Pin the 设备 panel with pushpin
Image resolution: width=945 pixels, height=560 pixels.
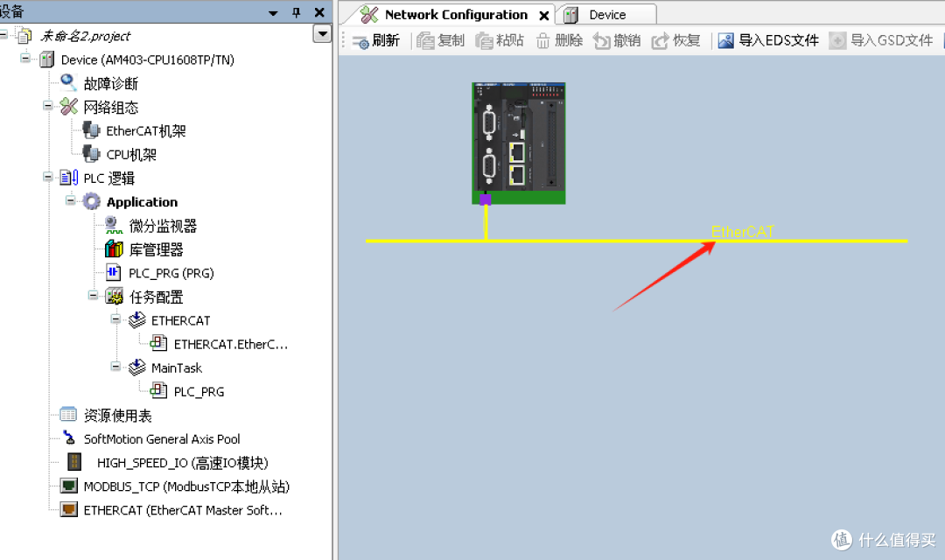coord(296,12)
